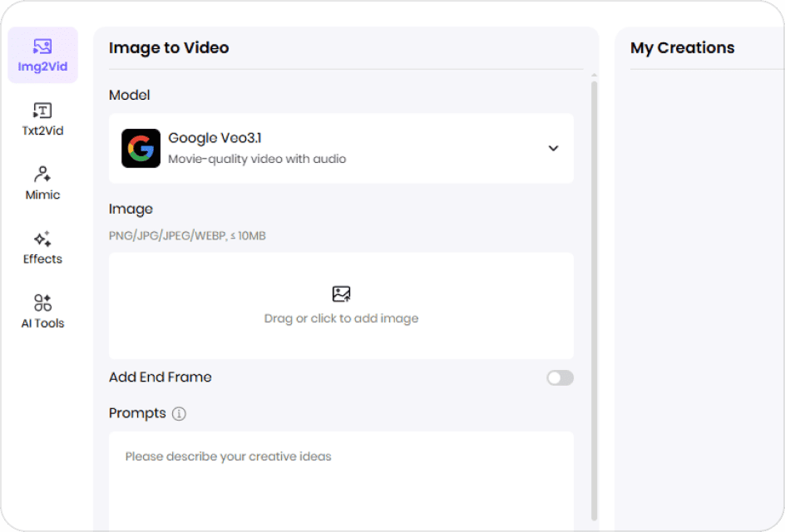Click the AI Tools label in the sidebar

click(42, 323)
